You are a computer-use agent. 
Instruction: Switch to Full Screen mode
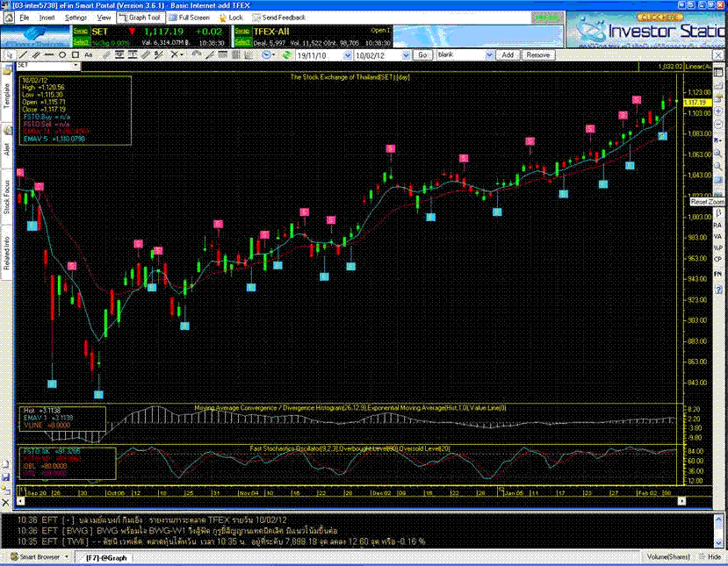190,18
